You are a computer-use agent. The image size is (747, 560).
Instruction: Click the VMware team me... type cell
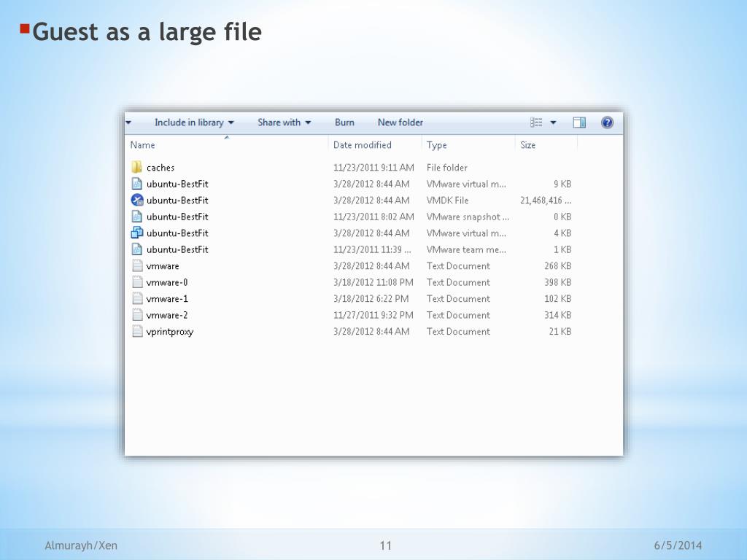(466, 249)
